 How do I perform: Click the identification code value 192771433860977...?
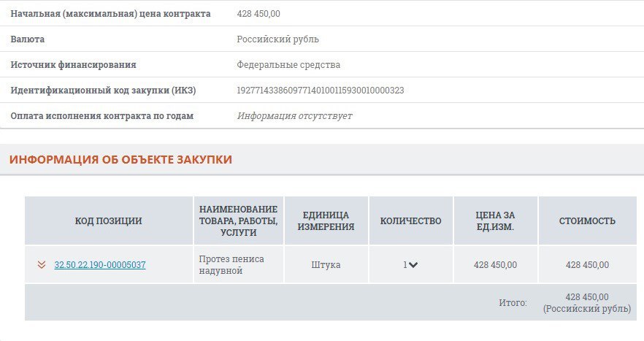coord(321,91)
